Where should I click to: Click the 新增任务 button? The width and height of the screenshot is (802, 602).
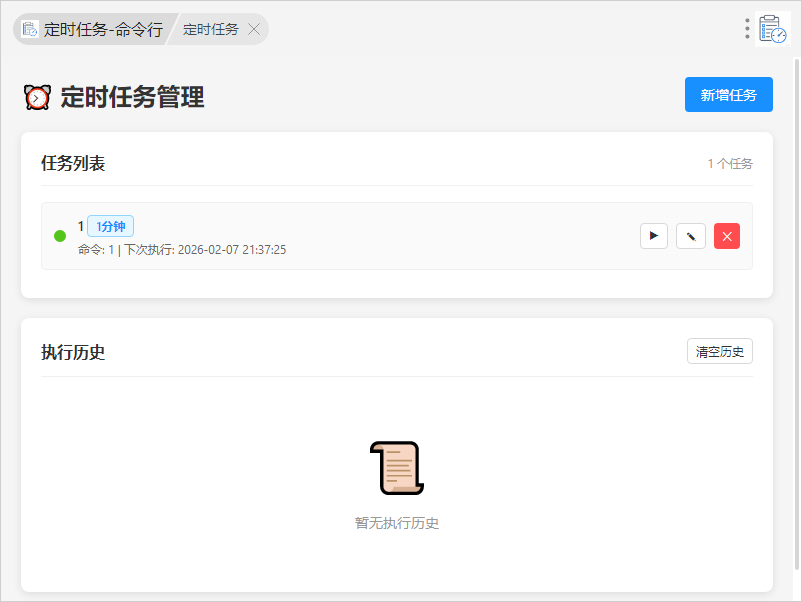tap(728, 95)
